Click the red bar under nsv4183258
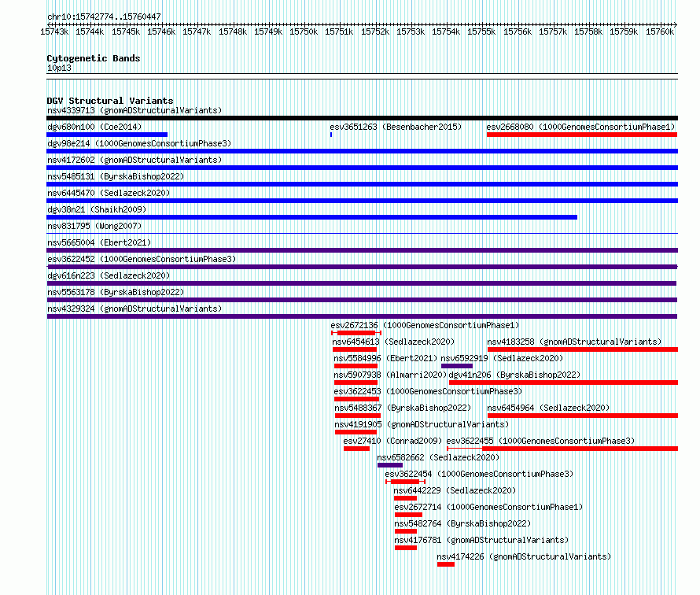This screenshot has height=595, width=700. pyautogui.click(x=583, y=349)
